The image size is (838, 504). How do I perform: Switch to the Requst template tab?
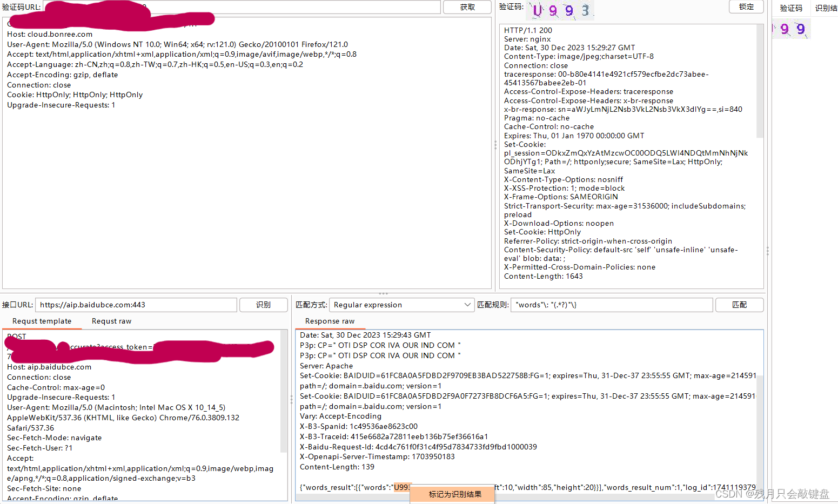click(42, 321)
